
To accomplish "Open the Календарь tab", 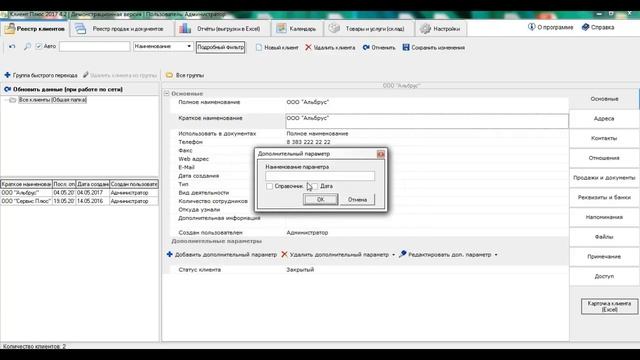I will tap(297, 29).
